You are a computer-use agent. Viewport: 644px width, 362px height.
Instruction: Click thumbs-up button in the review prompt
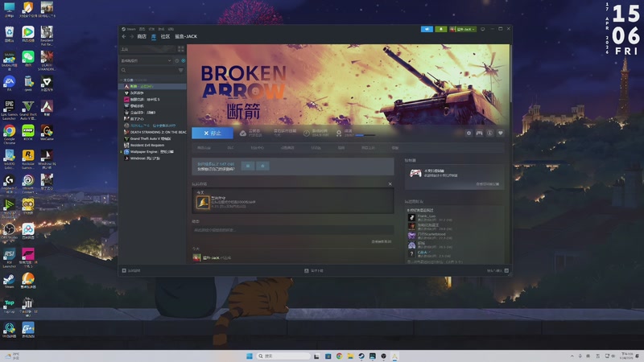(x=263, y=166)
